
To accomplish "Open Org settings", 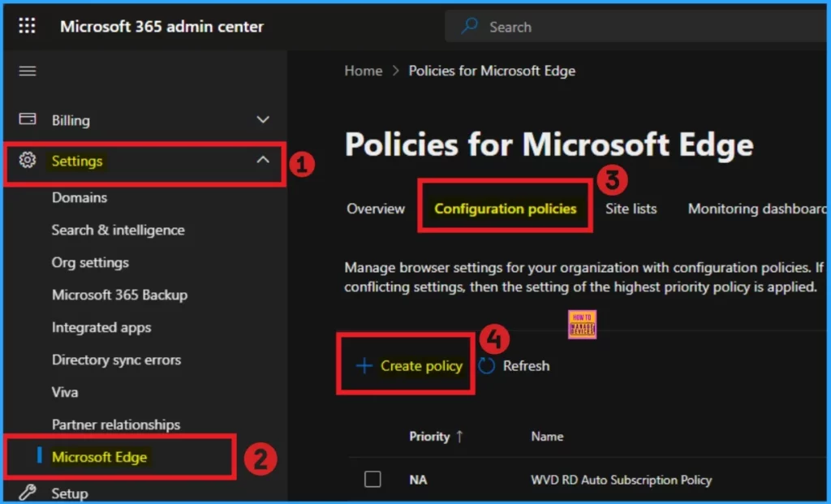I will pos(90,263).
